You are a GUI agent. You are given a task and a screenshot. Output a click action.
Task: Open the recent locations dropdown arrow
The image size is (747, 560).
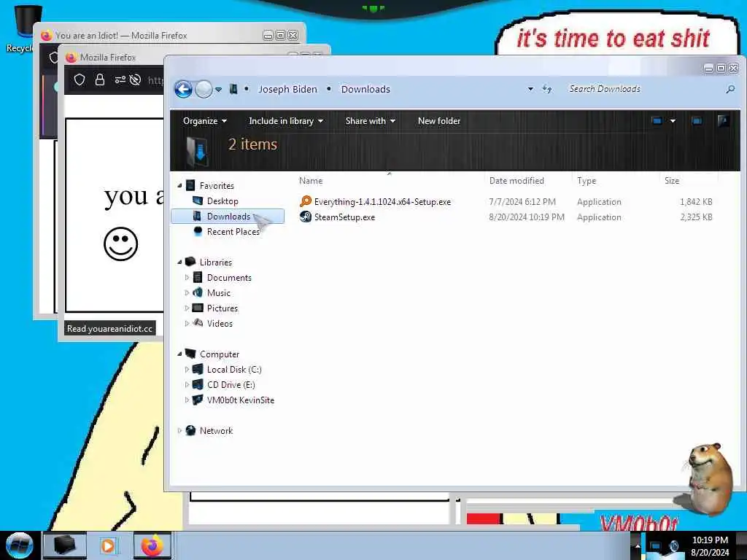[218, 90]
